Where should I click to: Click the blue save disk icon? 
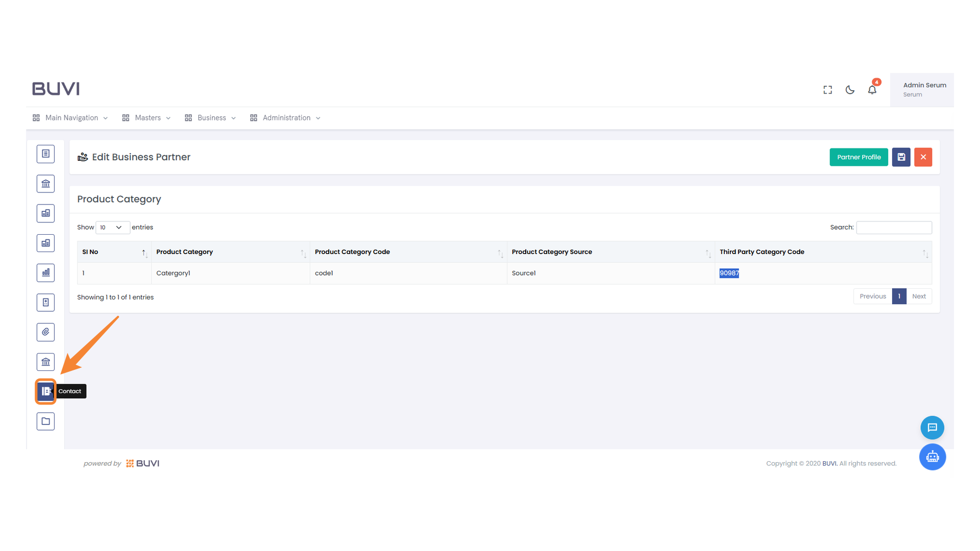pyautogui.click(x=901, y=157)
